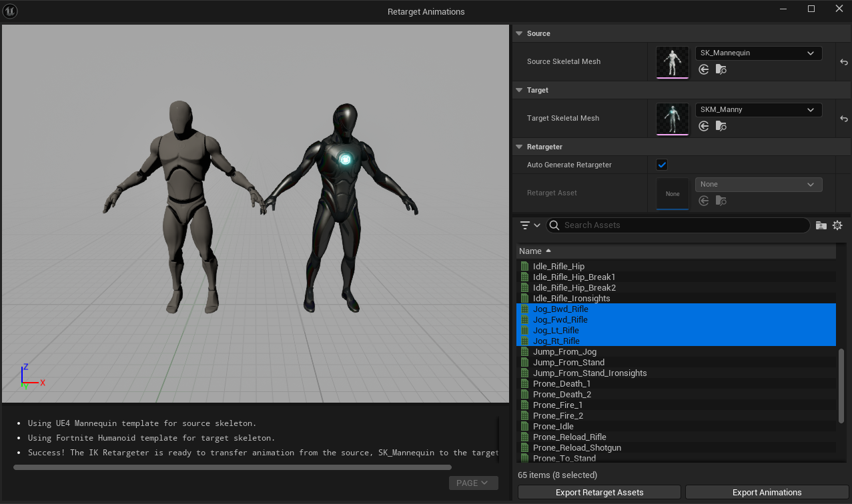The height and width of the screenshot is (504, 852).
Task: Open asset view settings gear
Action: point(838,225)
